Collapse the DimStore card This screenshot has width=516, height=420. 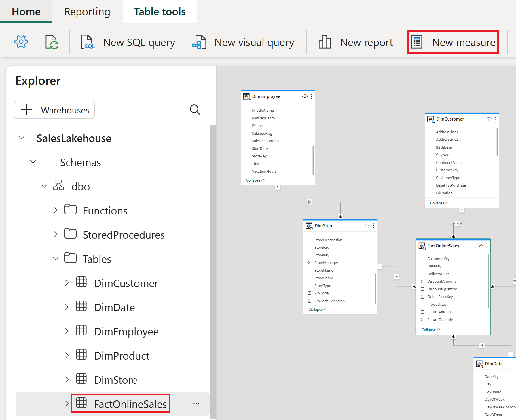point(318,309)
